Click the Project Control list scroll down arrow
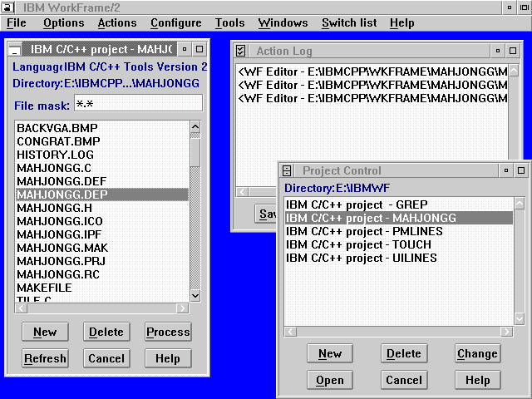This screenshot has height=399, width=532. pyautogui.click(x=520, y=319)
